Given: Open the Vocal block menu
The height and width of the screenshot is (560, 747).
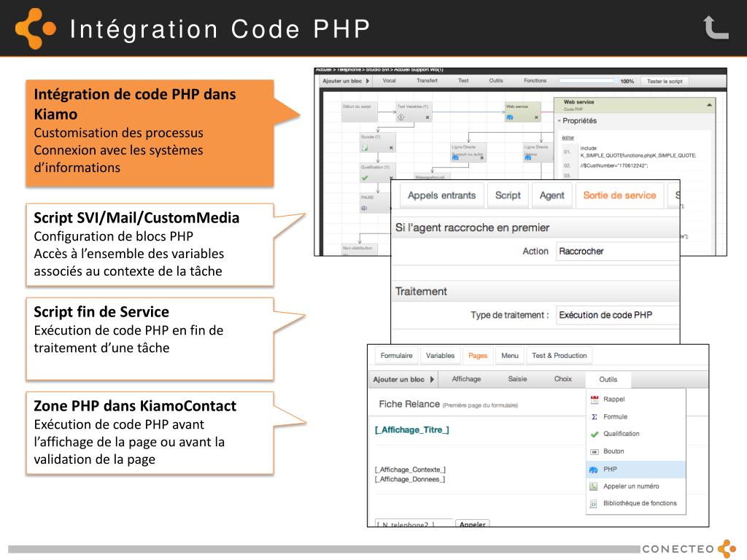Looking at the screenshot, I should click(390, 81).
